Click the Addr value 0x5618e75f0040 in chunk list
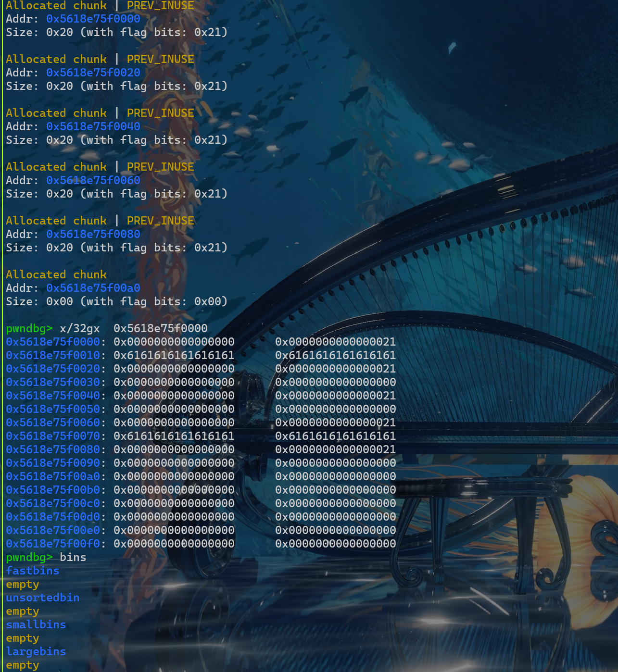The image size is (618, 672). [93, 127]
